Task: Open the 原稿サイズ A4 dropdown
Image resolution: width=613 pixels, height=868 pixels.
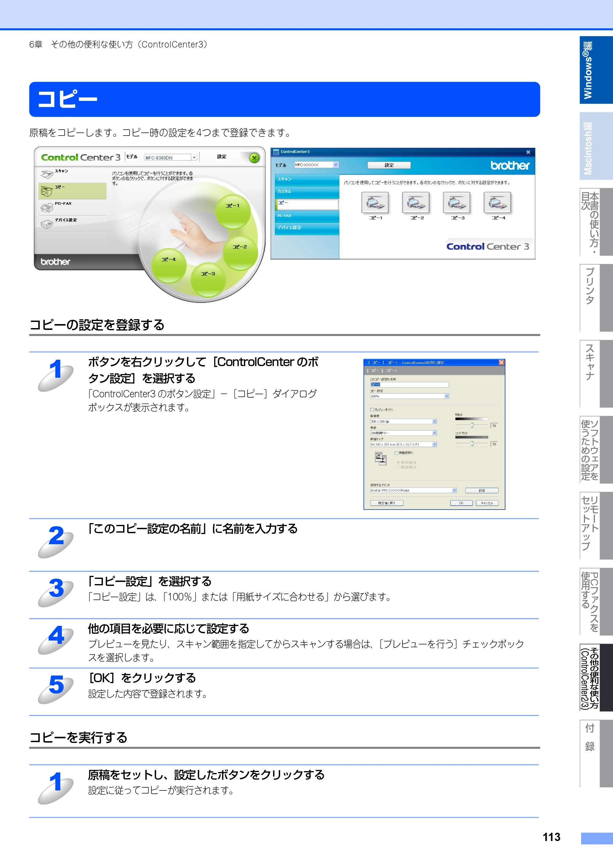Action: 403,445
